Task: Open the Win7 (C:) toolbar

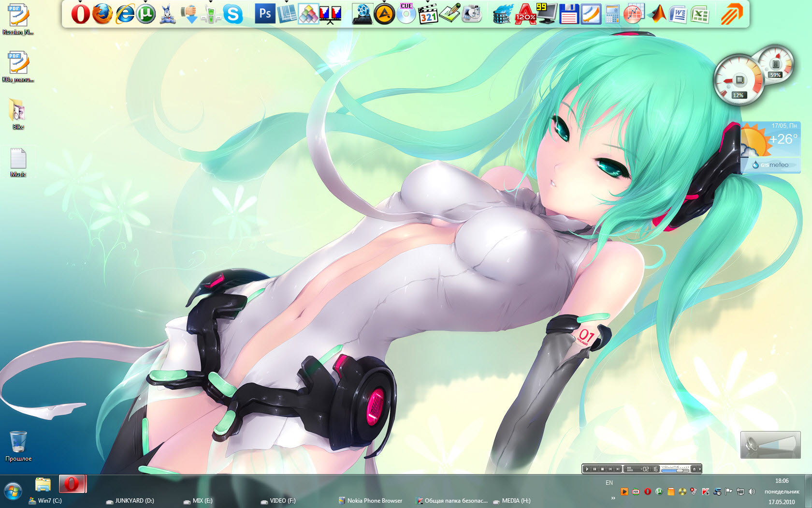Action: click(45, 501)
